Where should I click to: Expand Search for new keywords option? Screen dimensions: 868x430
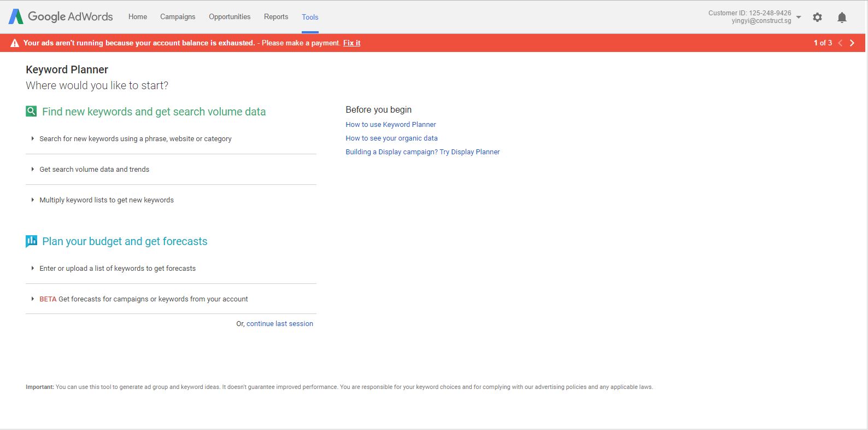(135, 139)
